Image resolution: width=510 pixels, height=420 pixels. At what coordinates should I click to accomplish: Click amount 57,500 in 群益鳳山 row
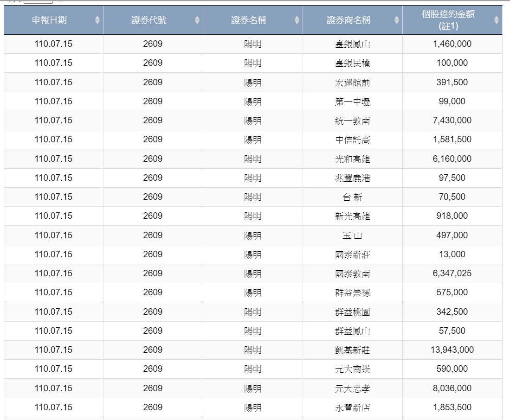pyautogui.click(x=452, y=331)
